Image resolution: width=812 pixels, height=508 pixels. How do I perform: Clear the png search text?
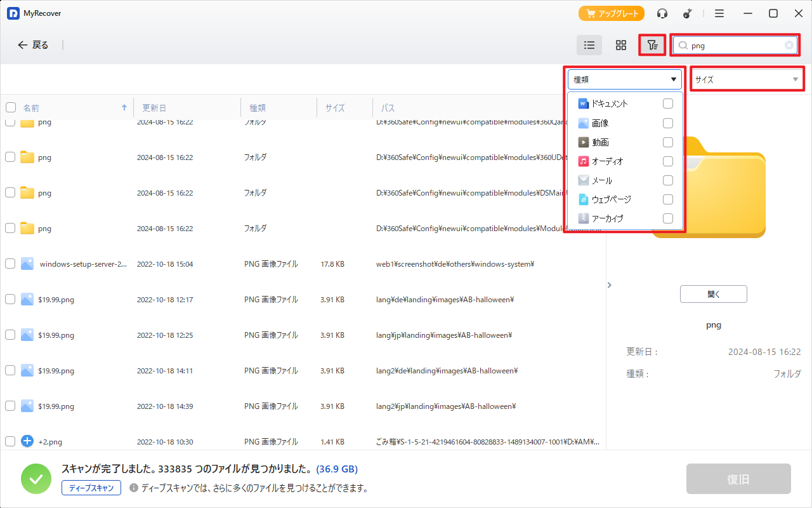789,45
